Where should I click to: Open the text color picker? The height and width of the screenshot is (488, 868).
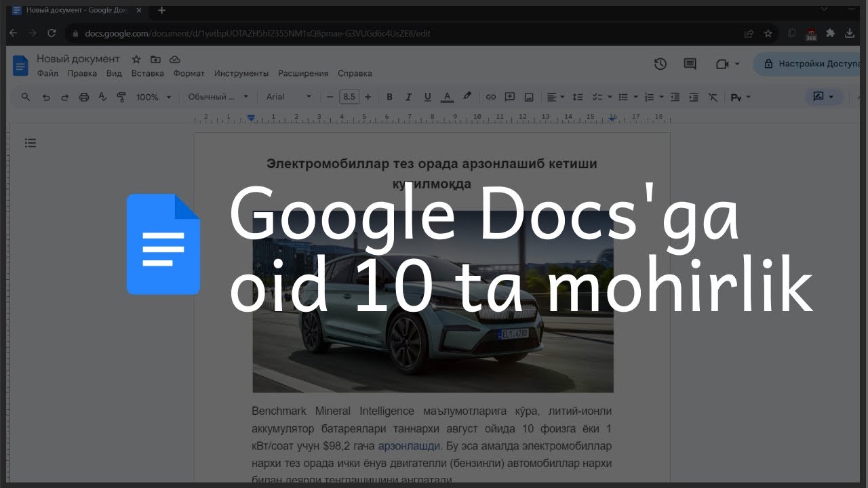tap(447, 97)
